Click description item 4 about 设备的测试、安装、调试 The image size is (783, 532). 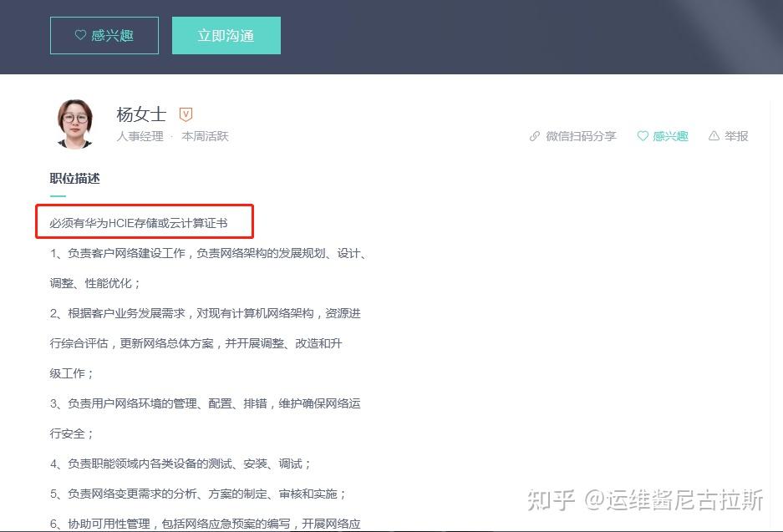tap(180, 464)
